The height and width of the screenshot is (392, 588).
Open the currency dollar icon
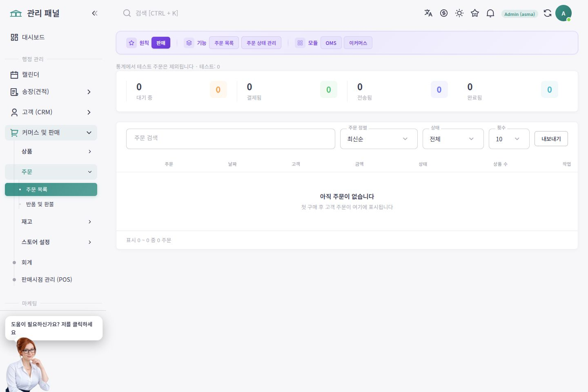tap(444, 13)
